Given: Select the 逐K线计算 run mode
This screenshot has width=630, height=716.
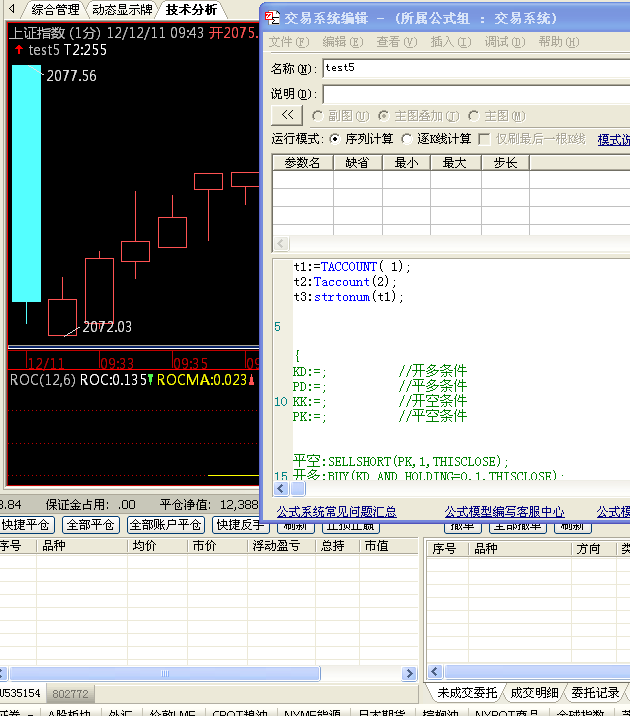Looking at the screenshot, I should (407, 139).
